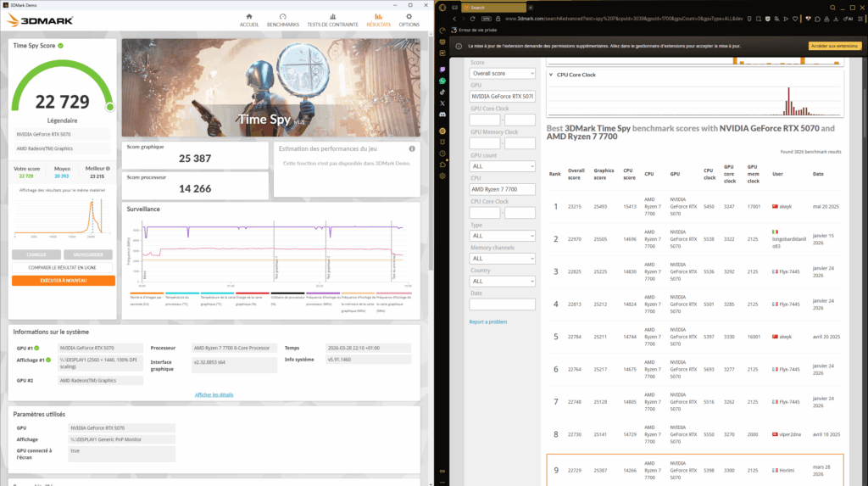Open the X sidebar icon
This screenshot has width=868, height=486.
pos(442,103)
